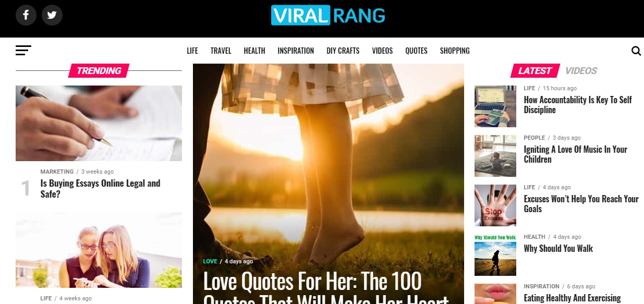
Task: Click the laptop and calculator thumbnail
Action: [x=495, y=106]
